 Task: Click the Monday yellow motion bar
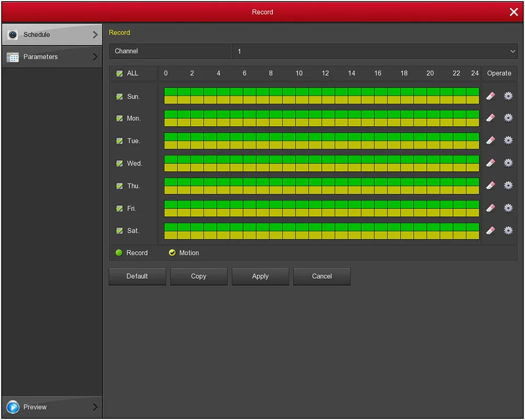click(x=321, y=122)
